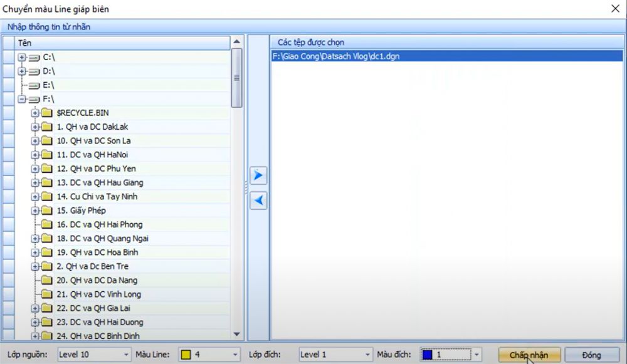Select the 16. DC va QH Hai Phong folder

coord(99,224)
